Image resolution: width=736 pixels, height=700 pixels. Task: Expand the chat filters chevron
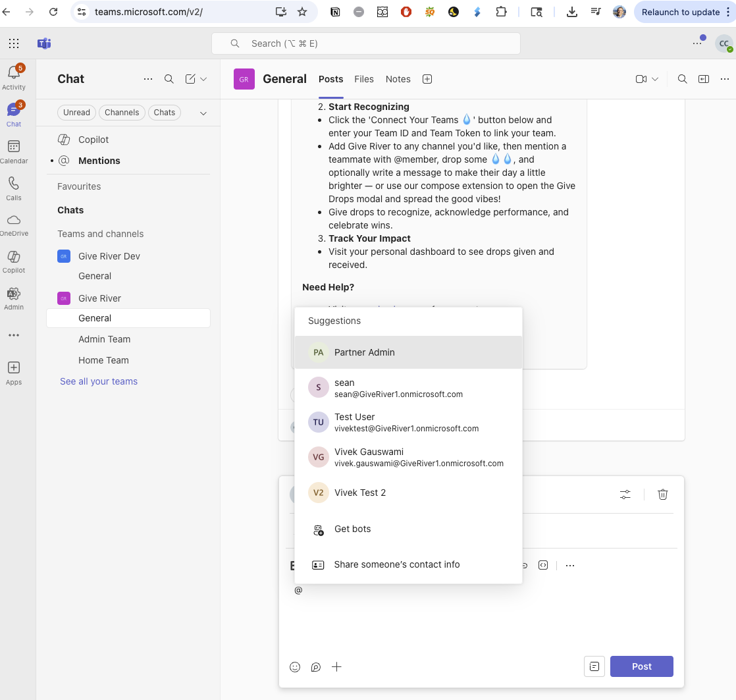203,113
